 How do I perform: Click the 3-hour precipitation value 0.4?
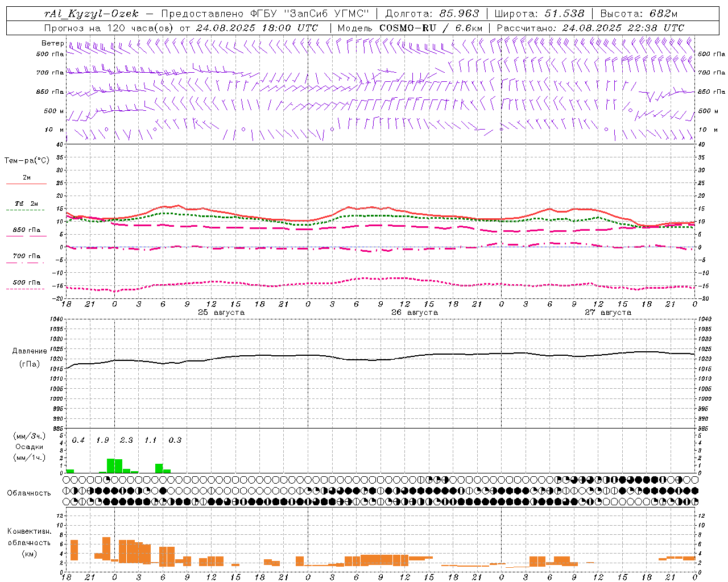pyautogui.click(x=78, y=440)
